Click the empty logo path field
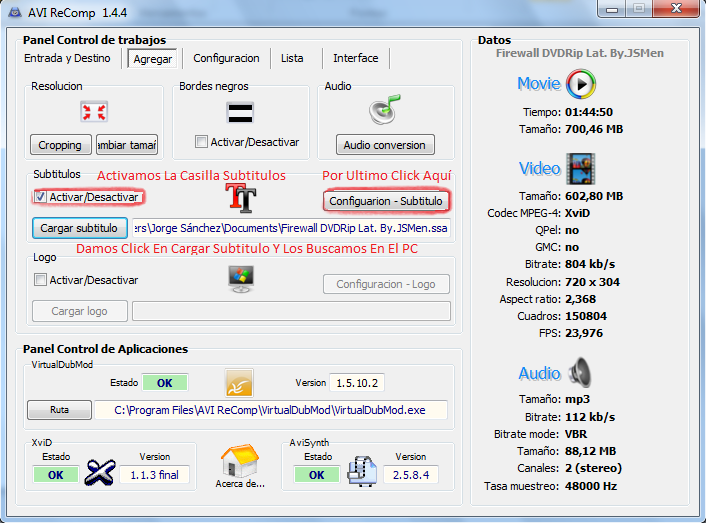Image resolution: width=706 pixels, height=523 pixels. [291, 311]
